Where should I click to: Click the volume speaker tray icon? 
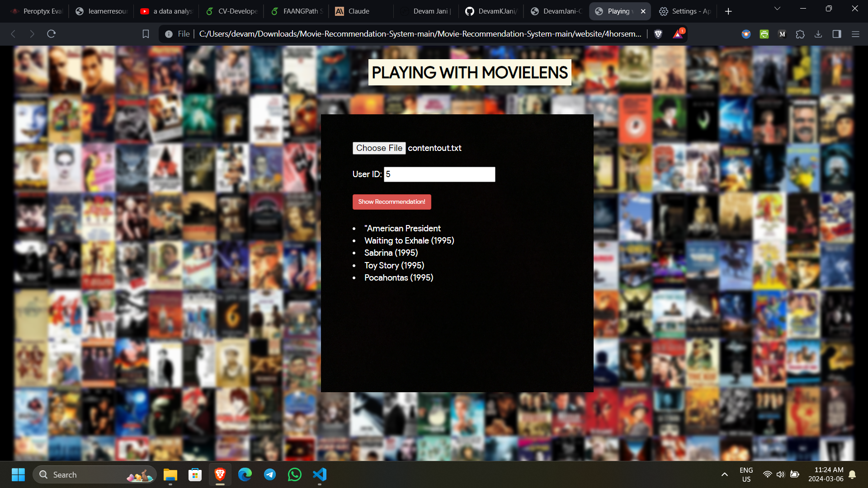(x=780, y=474)
